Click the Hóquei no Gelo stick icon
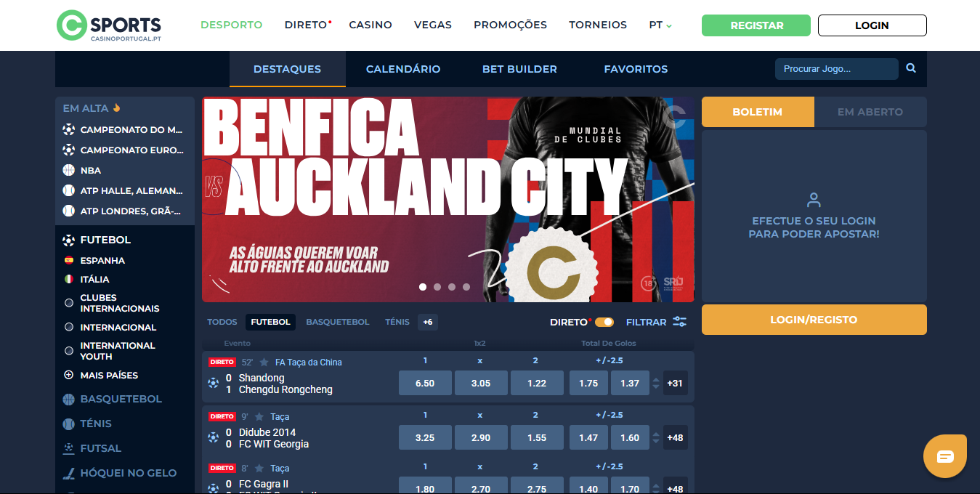The image size is (980, 494). pyautogui.click(x=69, y=473)
